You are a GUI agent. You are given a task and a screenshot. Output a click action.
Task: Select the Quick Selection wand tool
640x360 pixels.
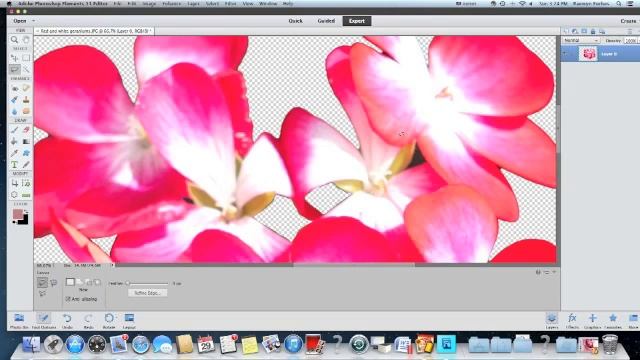[x=26, y=69]
